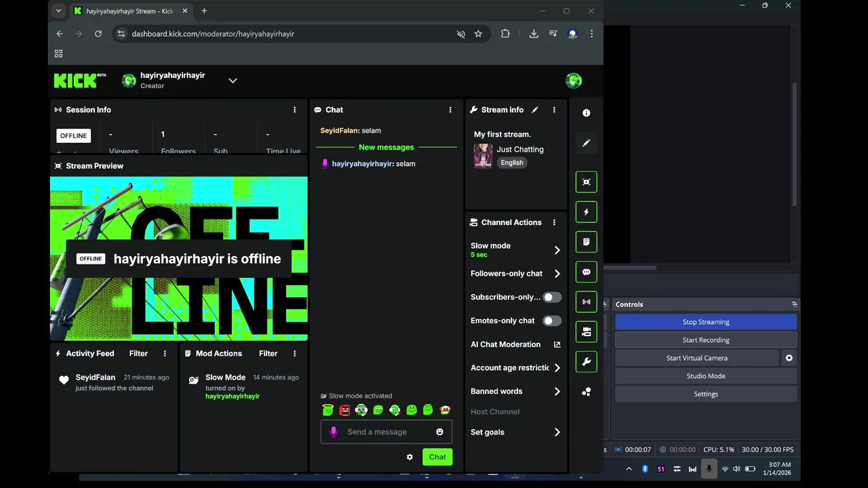Open profile avatar at top right of dashboard
This screenshot has width=868, height=488.
pos(574,81)
